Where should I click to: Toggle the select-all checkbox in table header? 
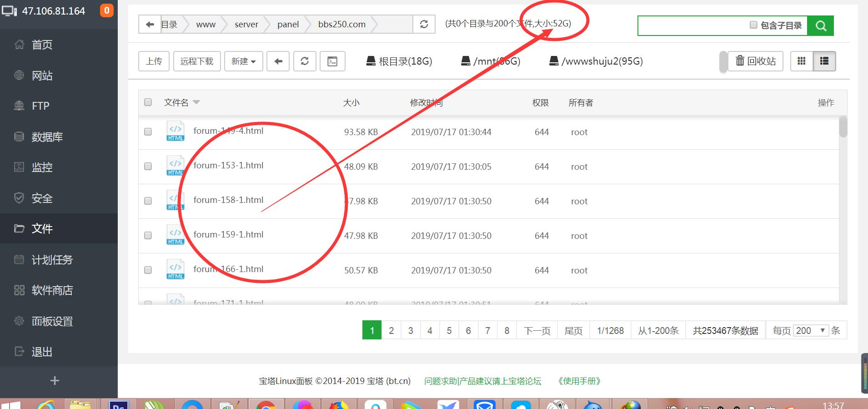148,102
